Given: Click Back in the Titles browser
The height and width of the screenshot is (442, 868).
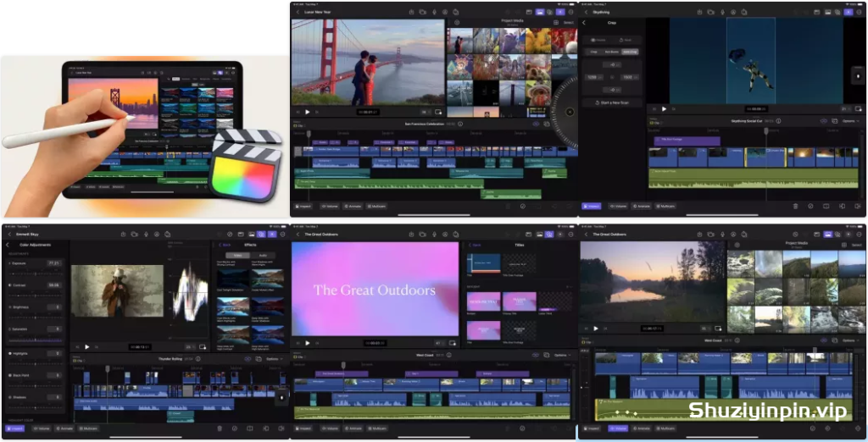Looking at the screenshot, I should click(x=475, y=245).
